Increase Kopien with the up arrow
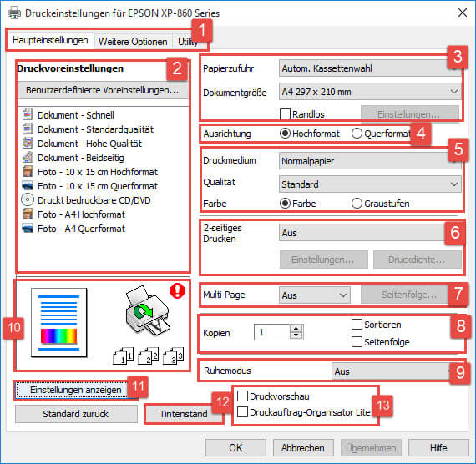The height and width of the screenshot is (464, 476). [296, 328]
